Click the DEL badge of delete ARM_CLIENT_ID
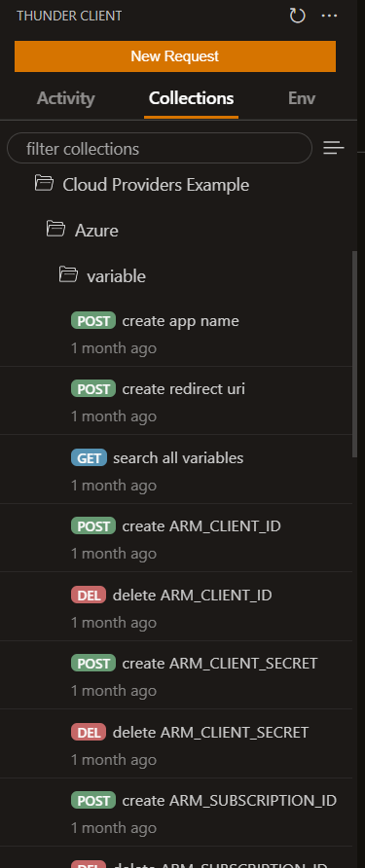The image size is (365, 868). click(89, 596)
